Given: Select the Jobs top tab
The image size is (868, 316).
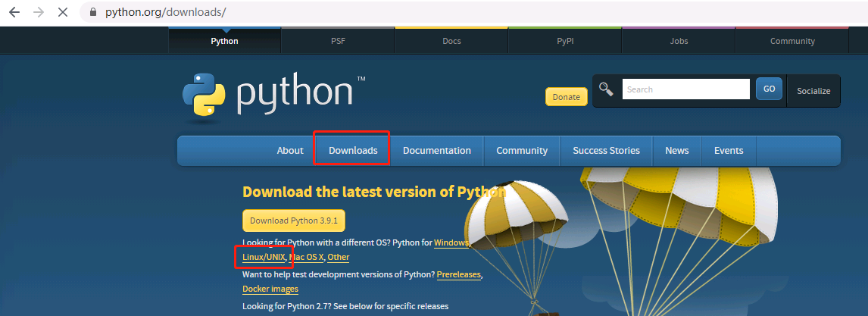Looking at the screenshot, I should click(679, 41).
